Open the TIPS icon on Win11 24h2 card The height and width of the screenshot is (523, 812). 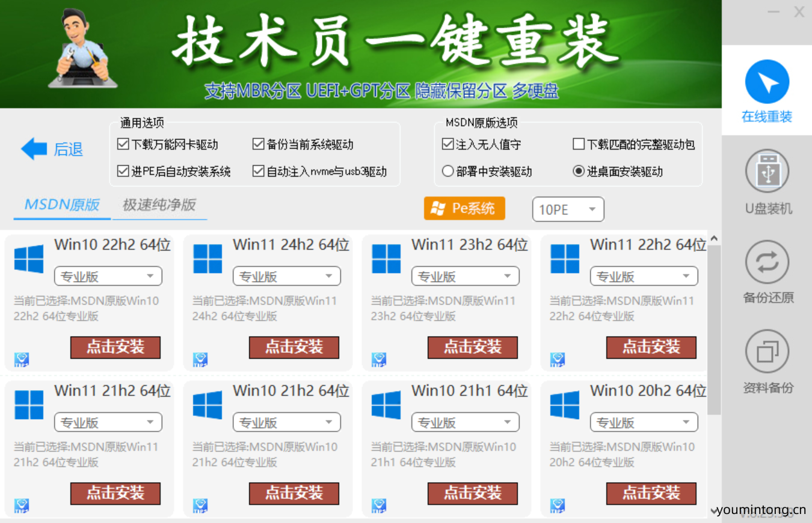point(200,359)
